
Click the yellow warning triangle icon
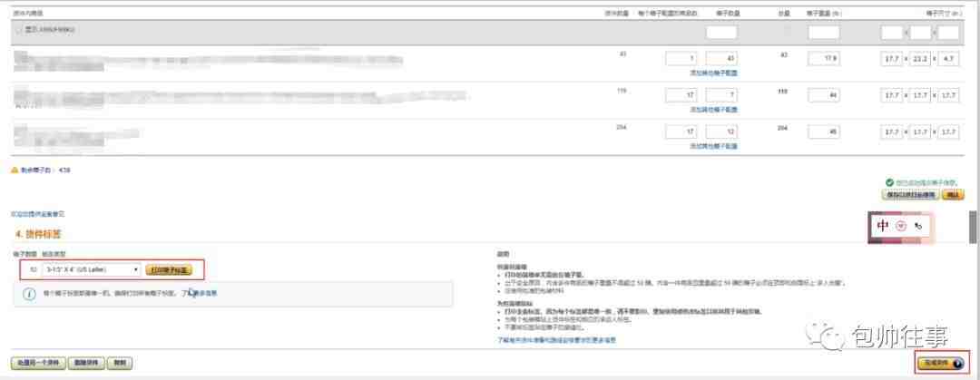(x=15, y=170)
